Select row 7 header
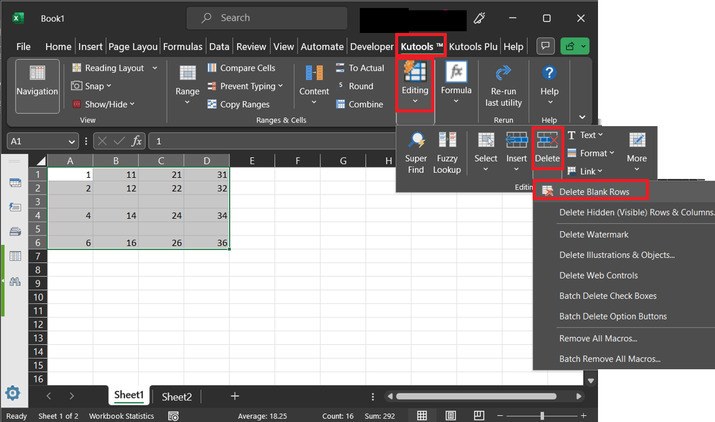This screenshot has height=422, width=715. click(38, 256)
